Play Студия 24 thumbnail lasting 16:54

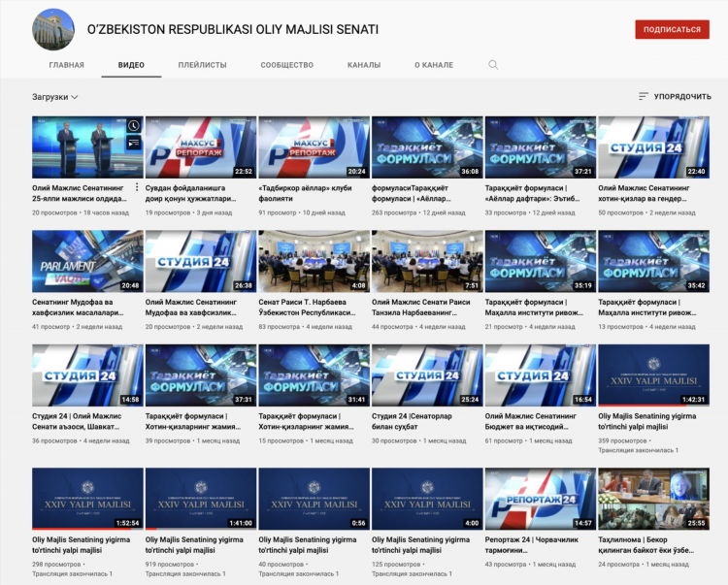541,375
